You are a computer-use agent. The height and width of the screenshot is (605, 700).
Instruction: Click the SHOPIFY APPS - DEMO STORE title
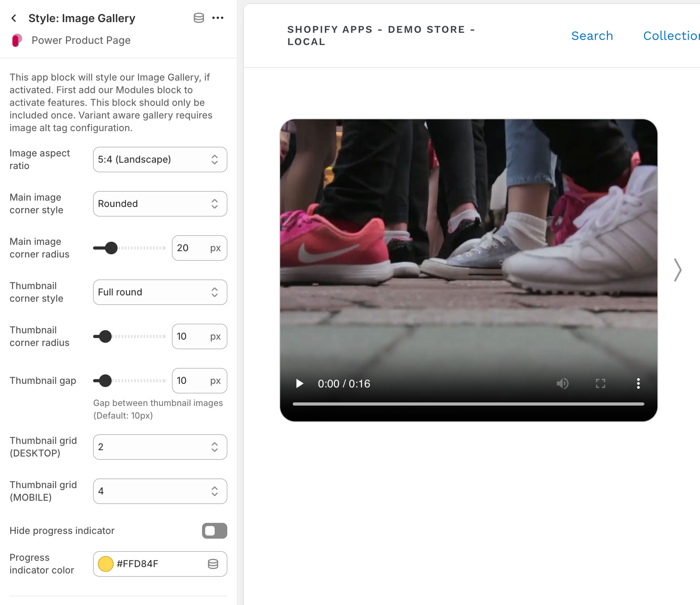pyautogui.click(x=381, y=35)
